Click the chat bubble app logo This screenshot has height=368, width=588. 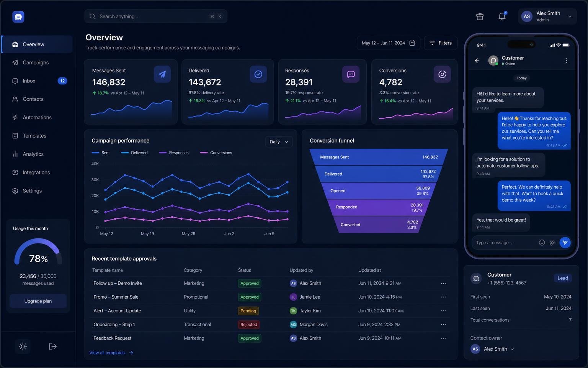coord(18,17)
